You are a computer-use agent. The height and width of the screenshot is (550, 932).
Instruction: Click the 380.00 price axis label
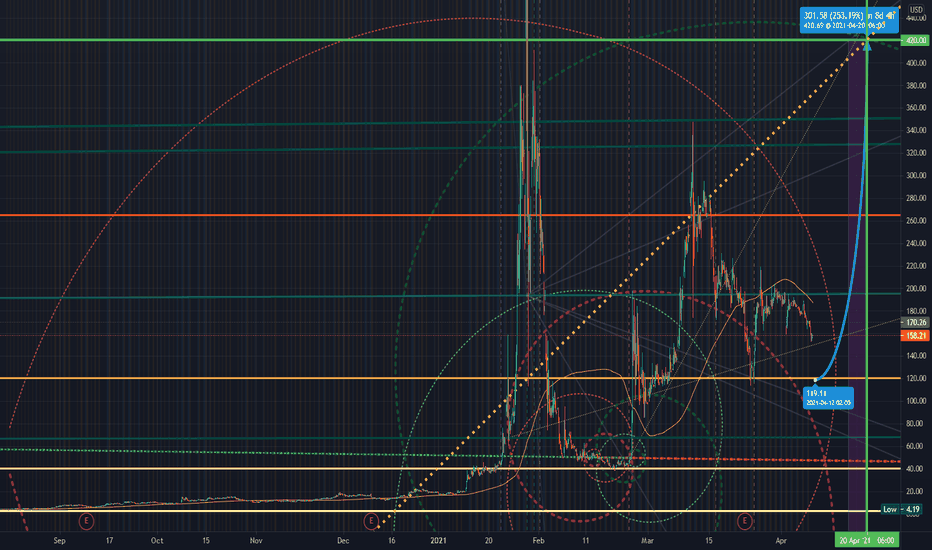[x=916, y=86]
